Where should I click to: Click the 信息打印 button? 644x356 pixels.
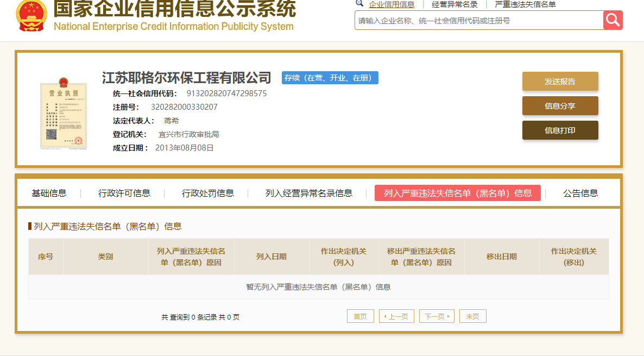point(560,130)
